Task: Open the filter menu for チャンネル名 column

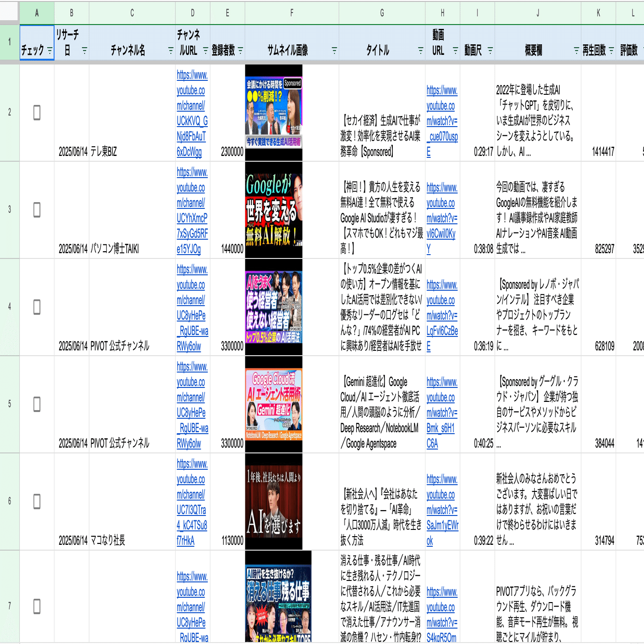Action: [x=170, y=50]
